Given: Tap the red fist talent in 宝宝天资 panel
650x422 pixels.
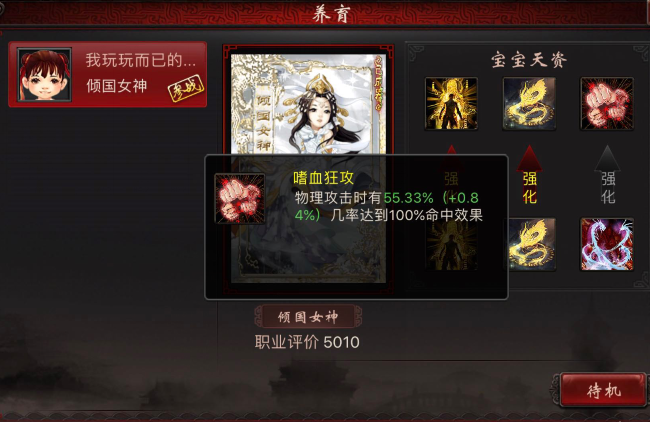Looking at the screenshot, I should pos(607,104).
